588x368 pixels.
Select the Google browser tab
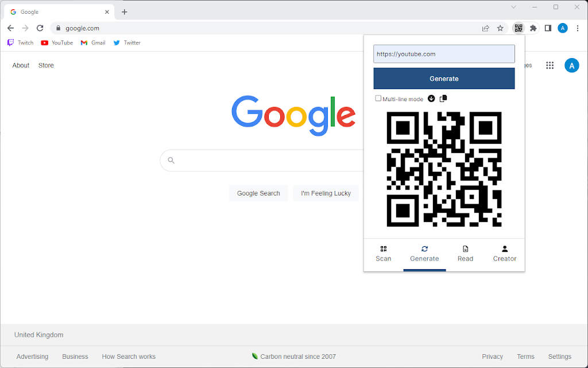pos(58,12)
